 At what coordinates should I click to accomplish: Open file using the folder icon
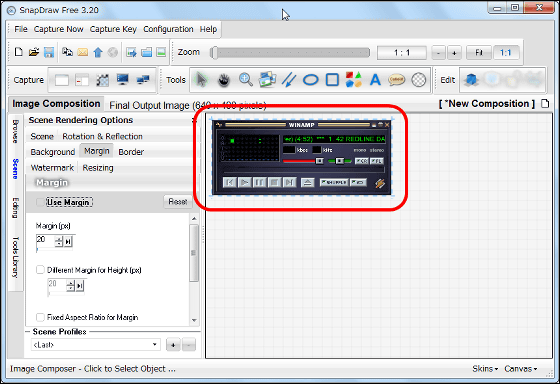(34, 52)
